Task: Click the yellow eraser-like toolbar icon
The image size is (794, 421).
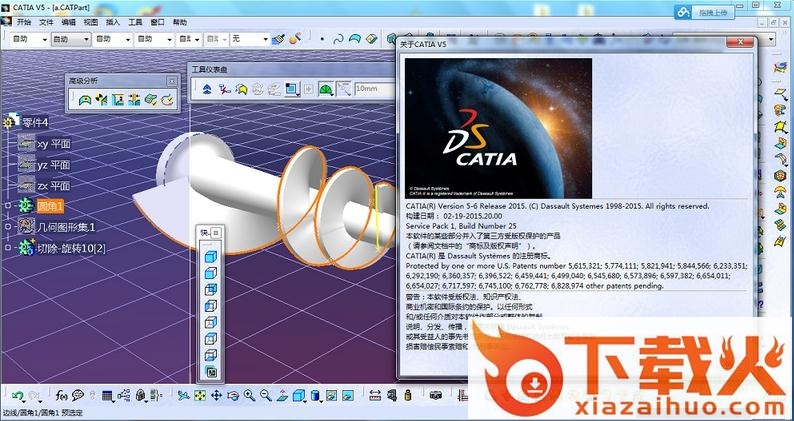Action: point(371,39)
